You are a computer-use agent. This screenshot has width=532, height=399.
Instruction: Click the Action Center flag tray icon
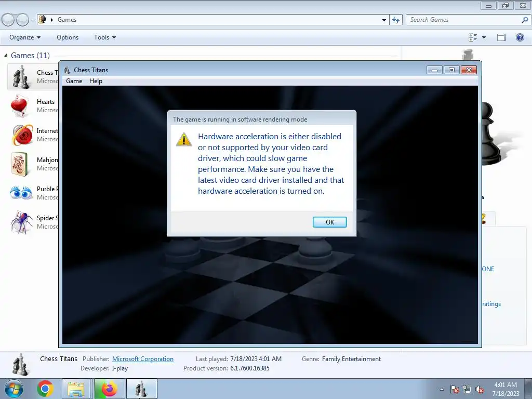[455, 389]
